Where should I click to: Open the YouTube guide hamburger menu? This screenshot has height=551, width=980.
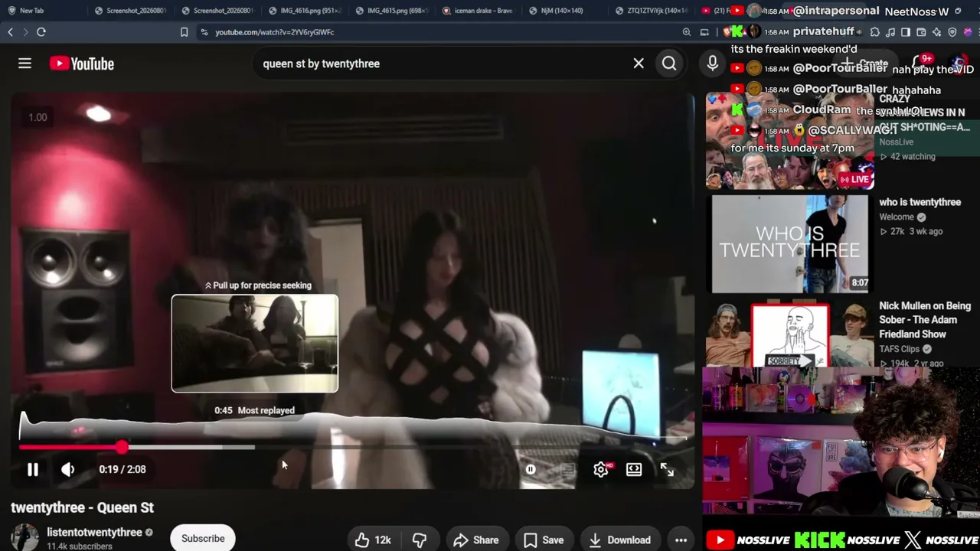[24, 64]
